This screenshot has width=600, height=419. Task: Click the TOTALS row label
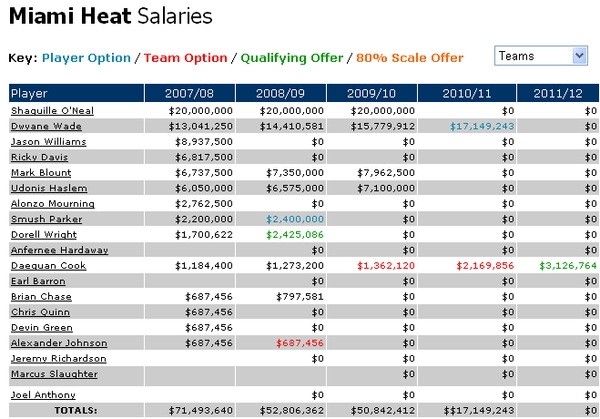pos(76,411)
